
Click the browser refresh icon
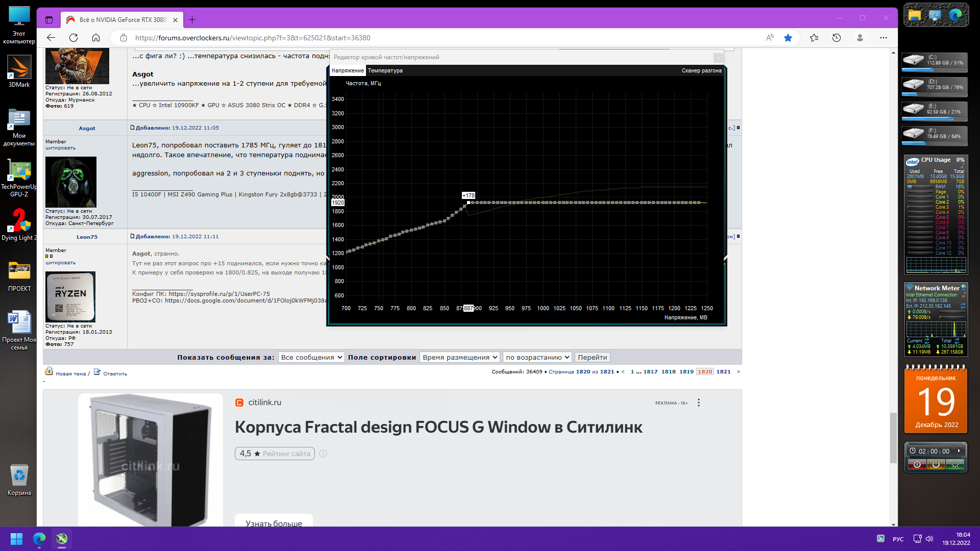pyautogui.click(x=73, y=38)
